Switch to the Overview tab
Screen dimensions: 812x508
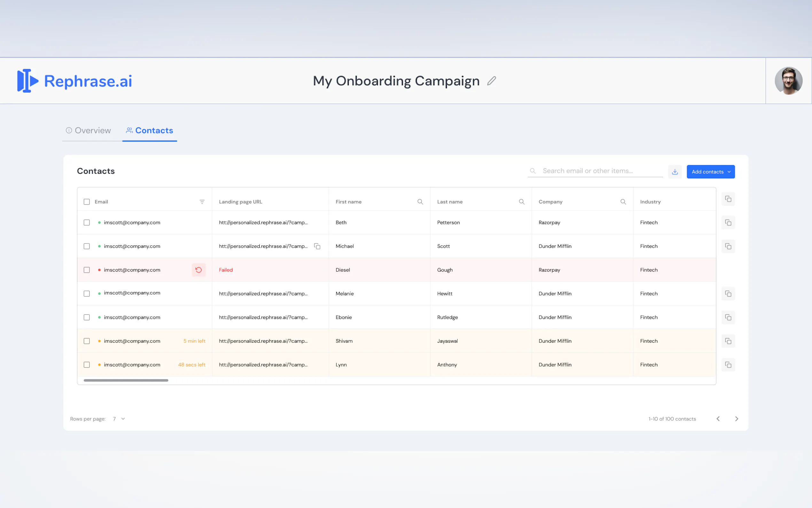pyautogui.click(x=88, y=131)
